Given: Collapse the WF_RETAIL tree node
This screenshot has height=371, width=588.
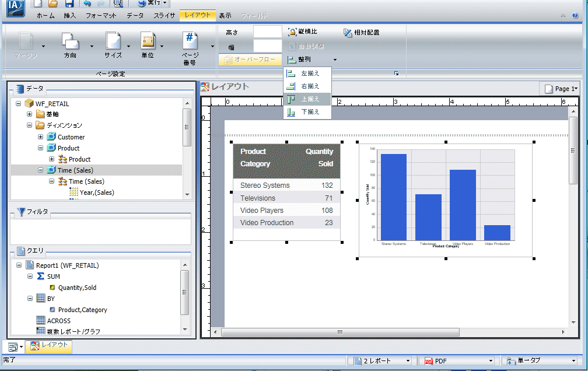Looking at the screenshot, I should point(18,103).
